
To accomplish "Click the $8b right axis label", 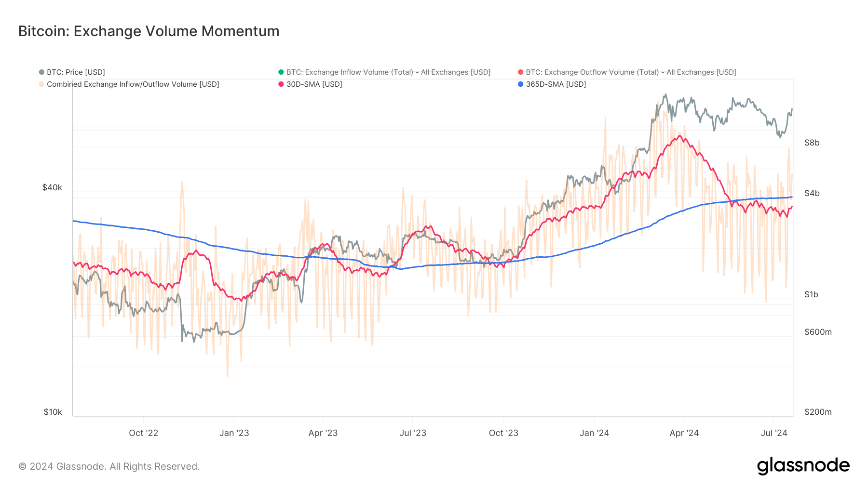I will [x=812, y=143].
